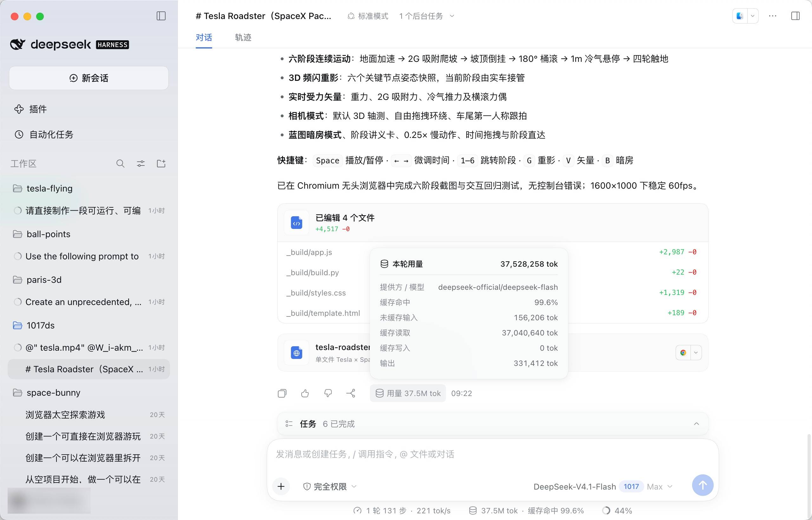Open 插件 in the sidebar
The image size is (812, 520).
[88, 109]
